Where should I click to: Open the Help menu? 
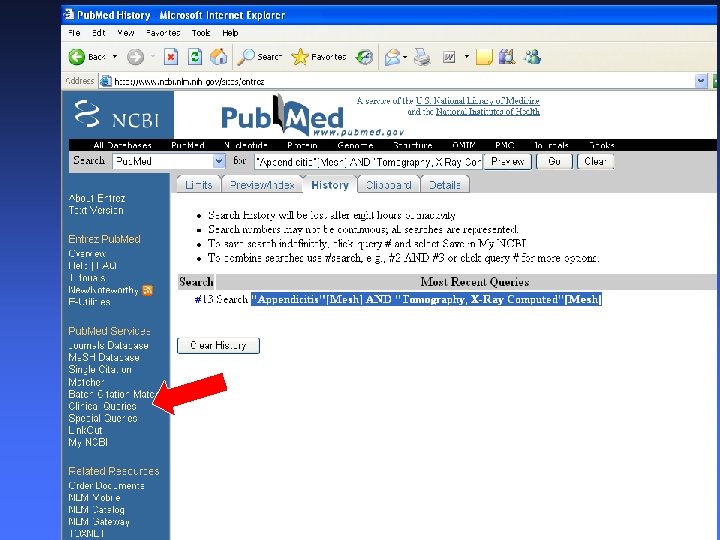click(x=231, y=33)
